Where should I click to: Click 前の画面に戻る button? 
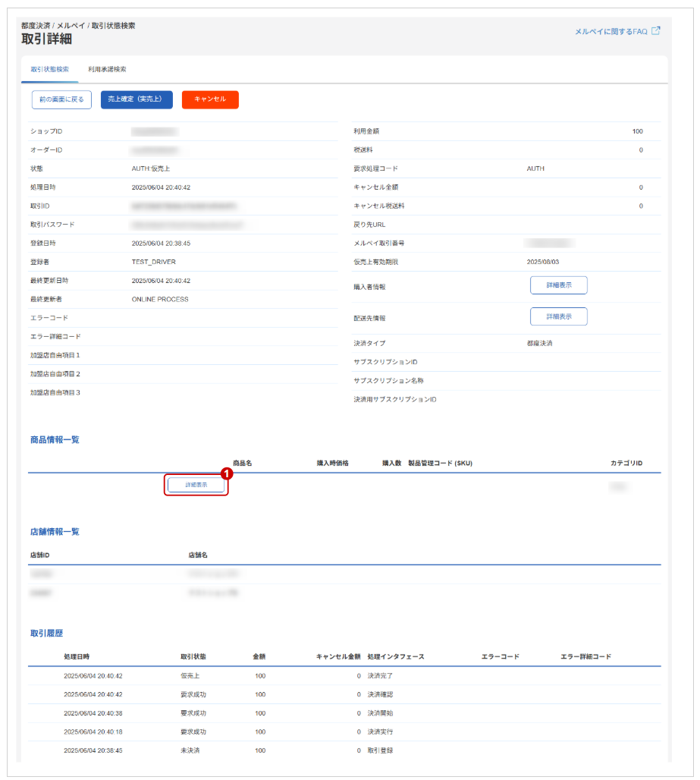pos(61,99)
